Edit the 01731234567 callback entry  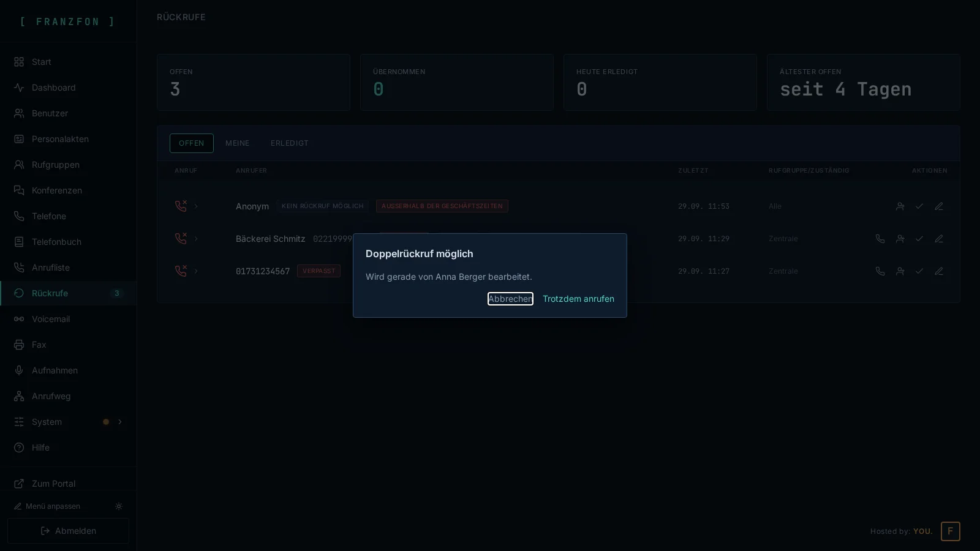939,271
